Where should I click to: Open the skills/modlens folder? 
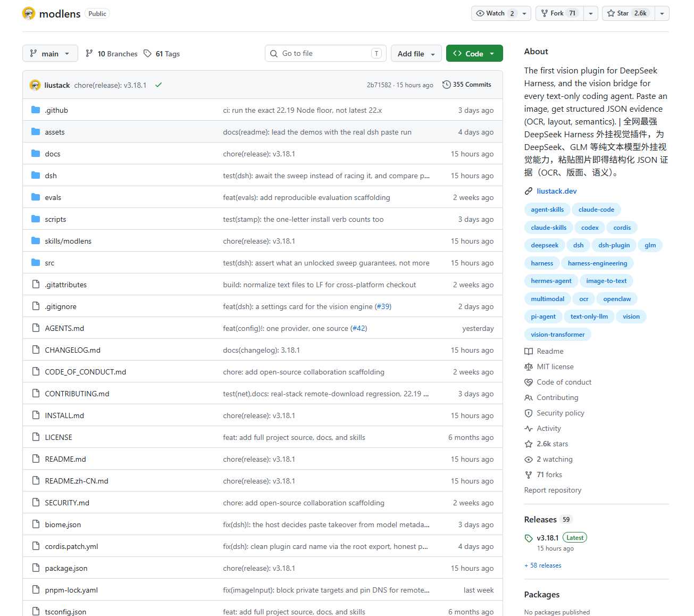[x=68, y=241]
